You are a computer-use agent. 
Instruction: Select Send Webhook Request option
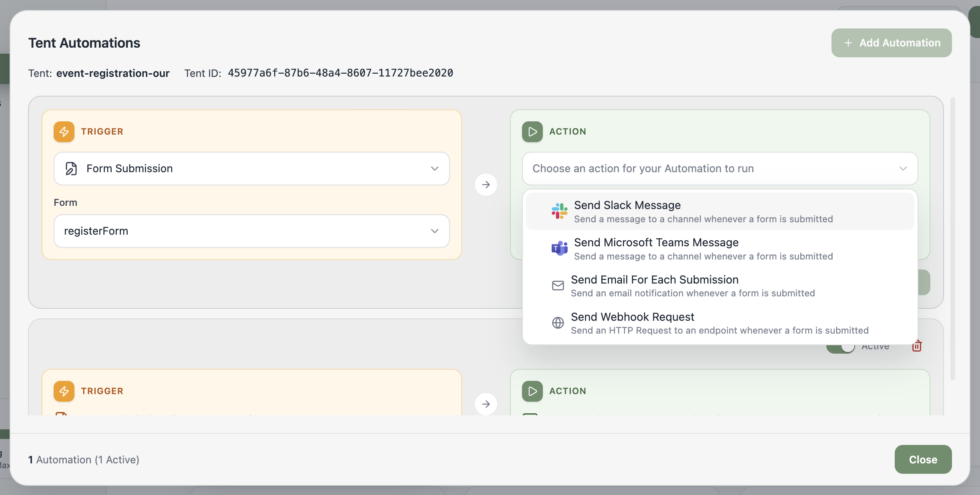click(720, 323)
